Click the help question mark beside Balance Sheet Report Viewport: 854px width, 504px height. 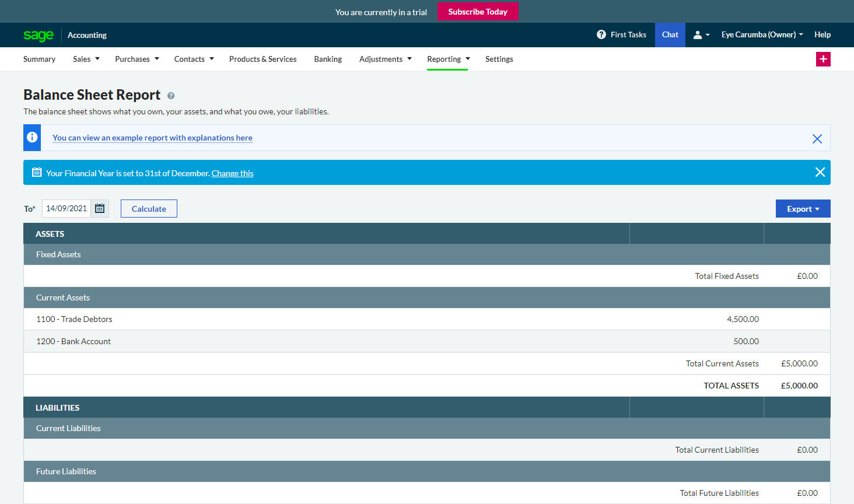point(171,96)
